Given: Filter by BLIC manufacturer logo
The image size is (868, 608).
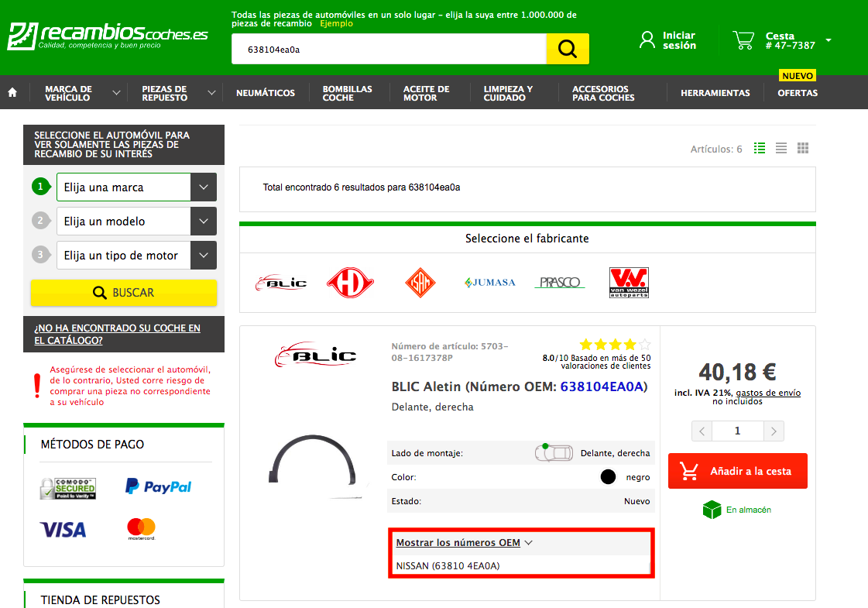Looking at the screenshot, I should coord(280,283).
